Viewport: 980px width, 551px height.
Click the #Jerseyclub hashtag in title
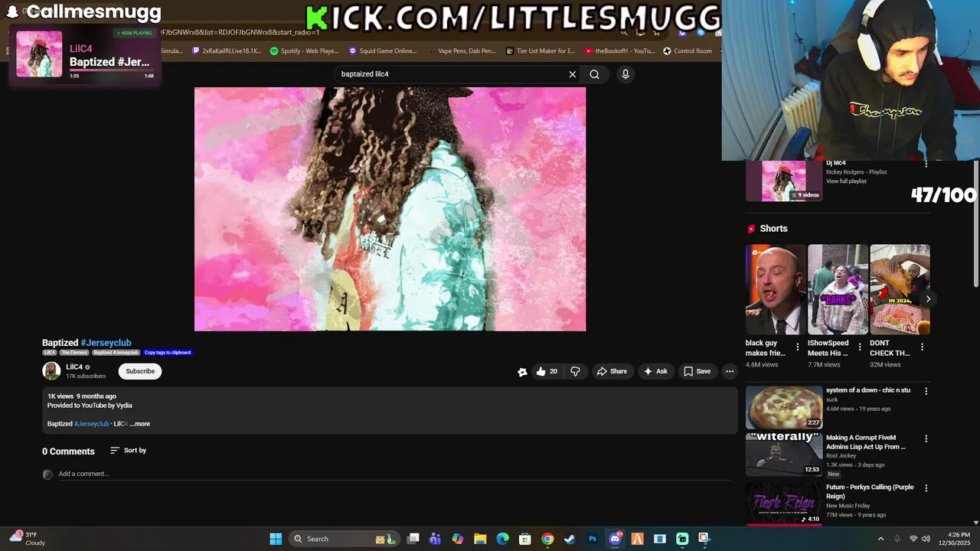click(106, 343)
